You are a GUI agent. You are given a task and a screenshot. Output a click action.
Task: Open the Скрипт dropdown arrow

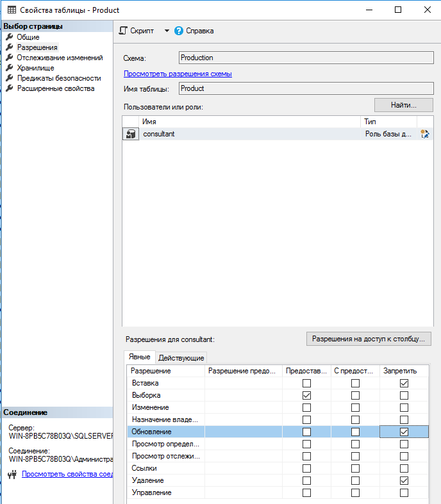click(167, 31)
